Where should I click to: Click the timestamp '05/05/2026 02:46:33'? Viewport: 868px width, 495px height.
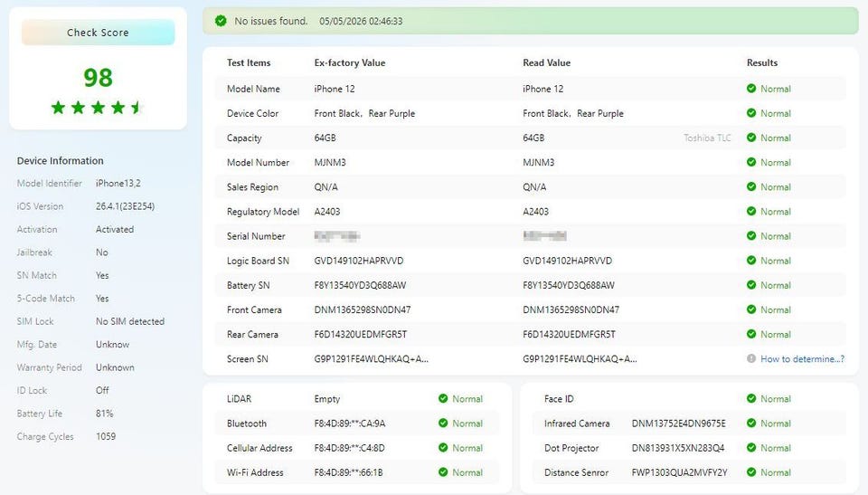click(x=361, y=21)
